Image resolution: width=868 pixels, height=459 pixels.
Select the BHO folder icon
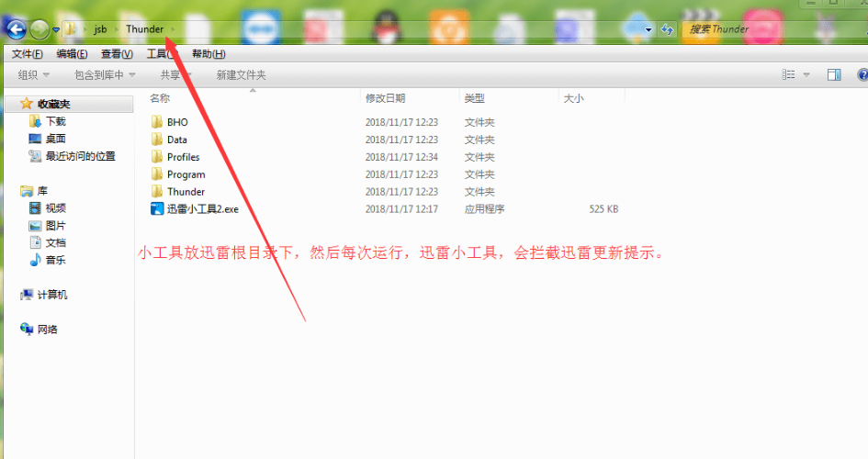[x=157, y=122]
